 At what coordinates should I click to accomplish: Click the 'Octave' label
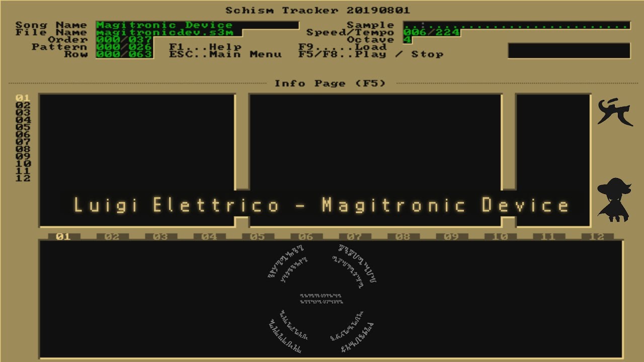click(x=371, y=40)
